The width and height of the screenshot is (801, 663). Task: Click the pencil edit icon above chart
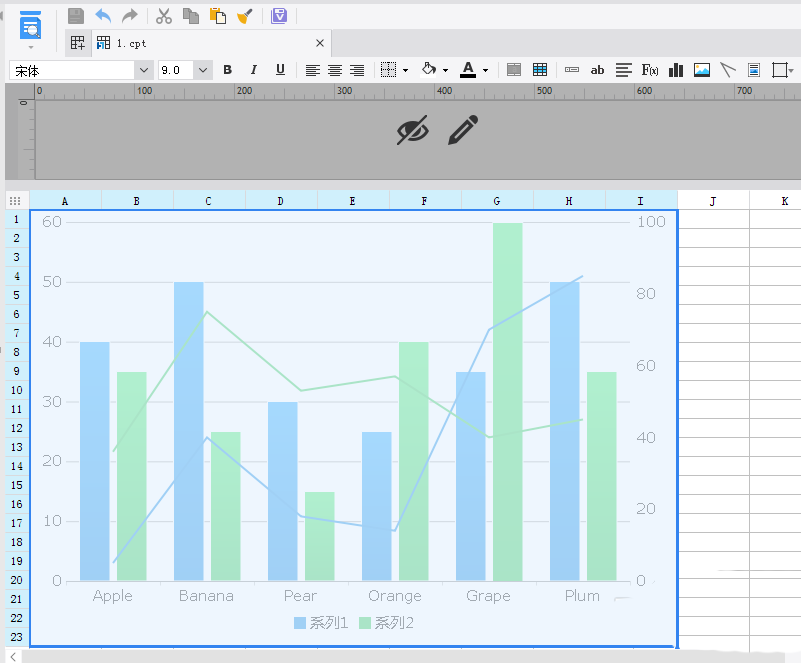(462, 130)
